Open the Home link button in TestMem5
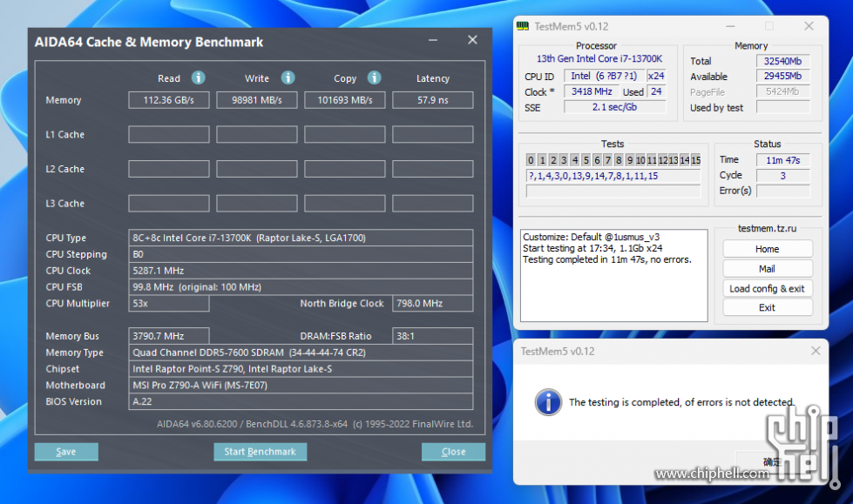853x504 pixels. 767,249
